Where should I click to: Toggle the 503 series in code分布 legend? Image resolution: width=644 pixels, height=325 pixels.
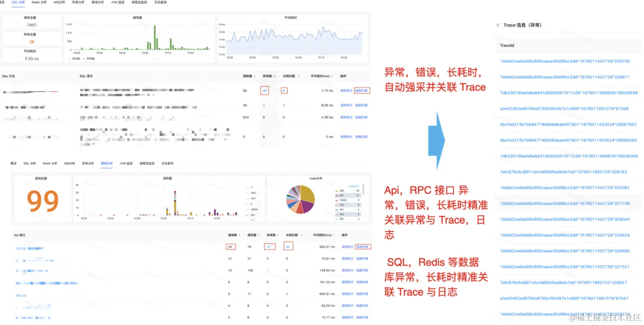coord(341,214)
